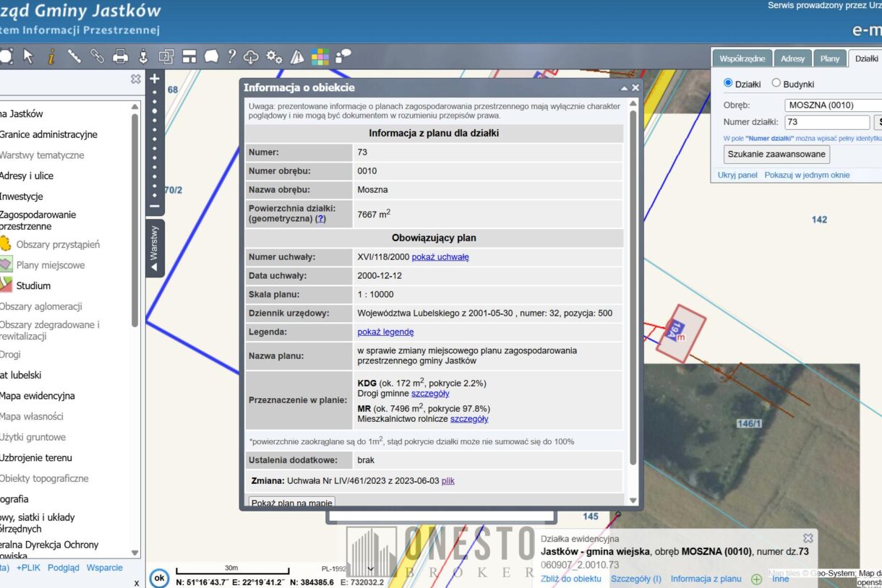
Task: Select the ruler measurement tool
Action: click(74, 56)
